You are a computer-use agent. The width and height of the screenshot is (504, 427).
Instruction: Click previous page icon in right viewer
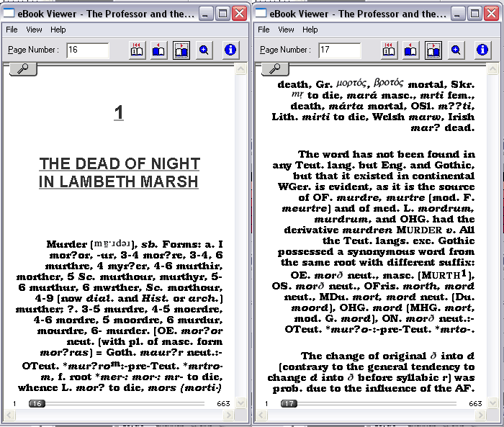tap(411, 50)
